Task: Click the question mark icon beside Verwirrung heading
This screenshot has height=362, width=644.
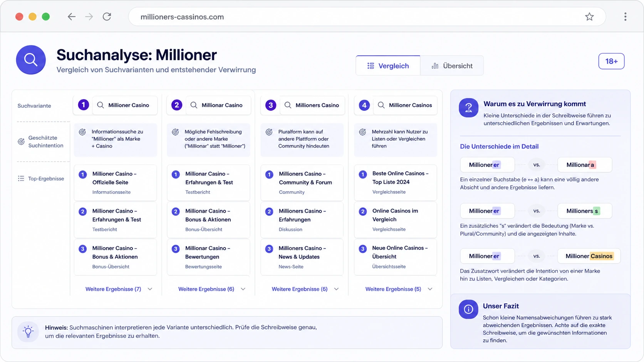Action: 468,108
